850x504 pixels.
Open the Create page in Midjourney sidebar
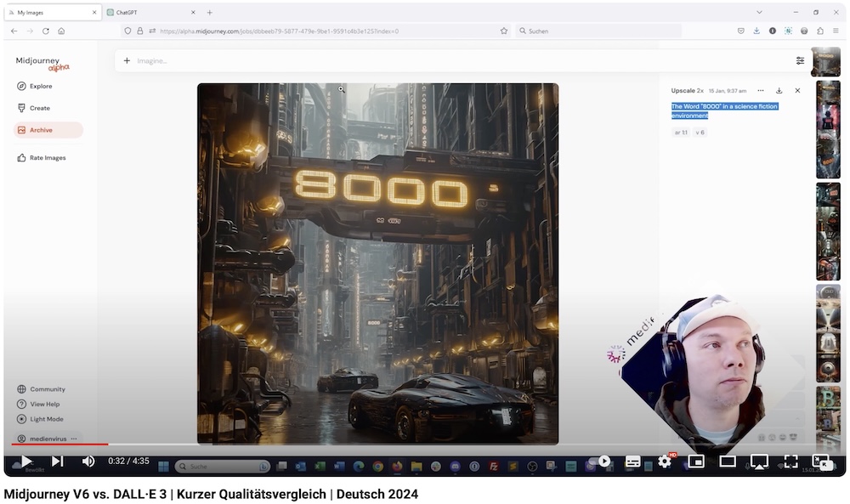click(x=34, y=109)
